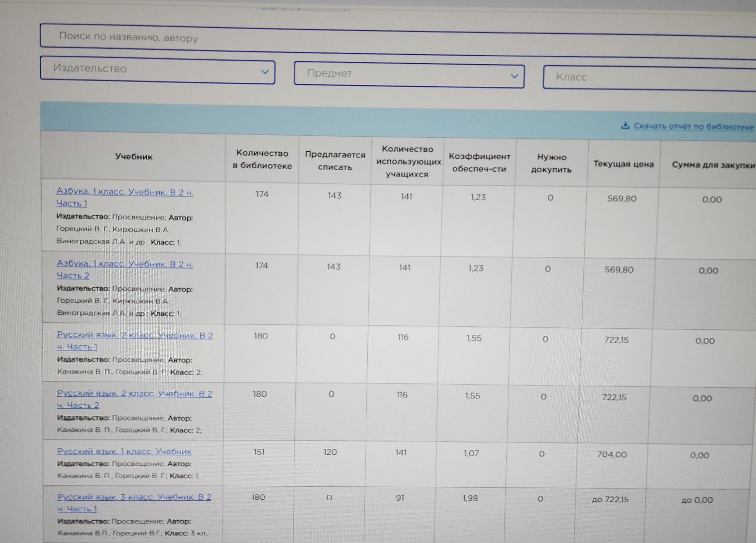This screenshot has width=756, height=543.
Task: Open 'Русский язык. 3 класс. Часть 1' link
Action: (x=134, y=497)
